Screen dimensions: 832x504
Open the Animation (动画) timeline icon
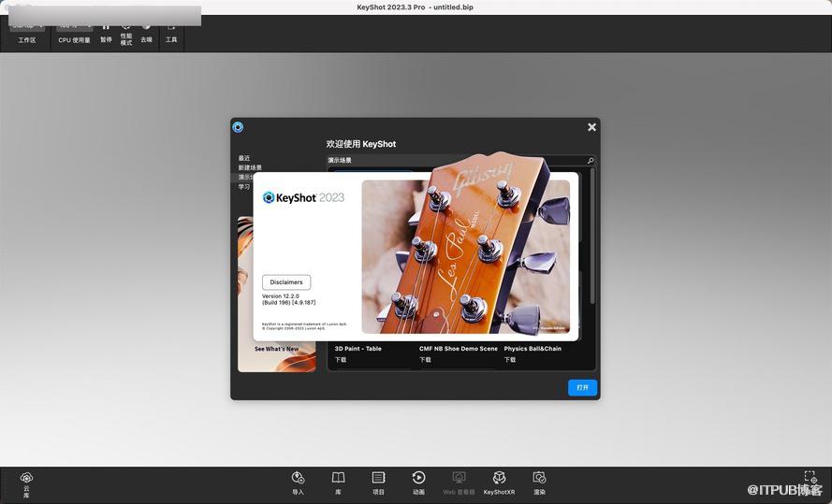[x=418, y=479]
